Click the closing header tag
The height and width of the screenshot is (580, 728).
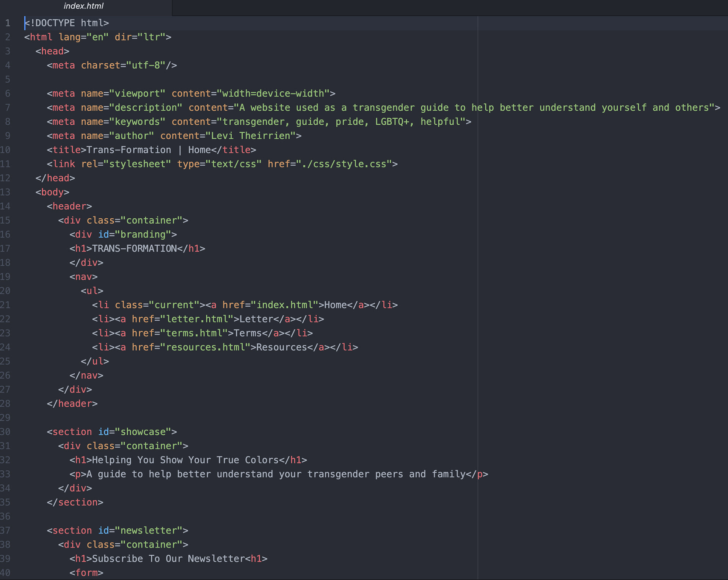pyautogui.click(x=72, y=404)
